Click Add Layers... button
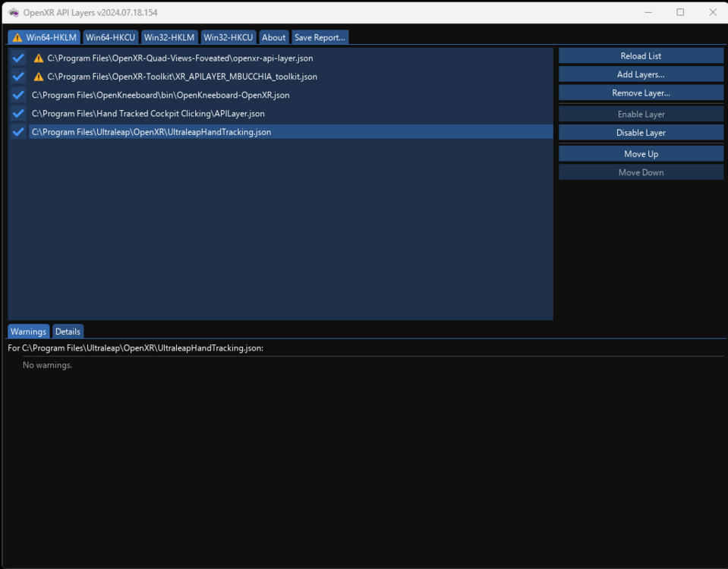This screenshot has height=569, width=728. coord(641,74)
